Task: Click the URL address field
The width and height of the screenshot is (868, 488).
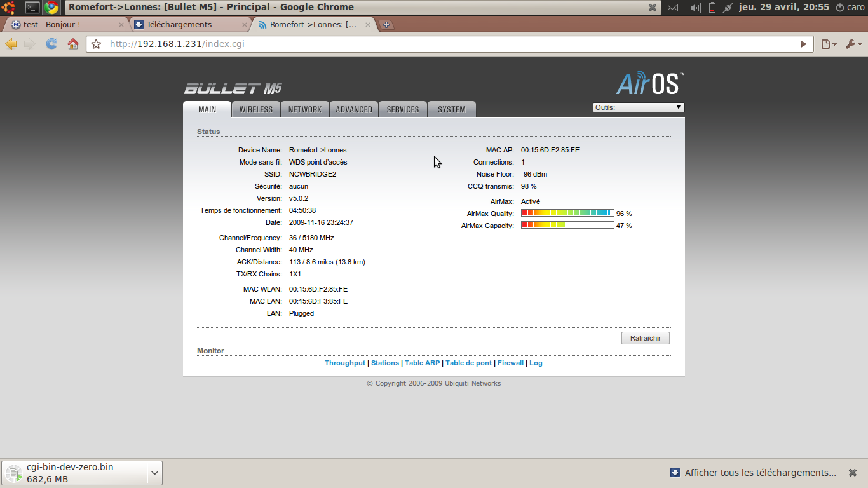Action: point(445,44)
